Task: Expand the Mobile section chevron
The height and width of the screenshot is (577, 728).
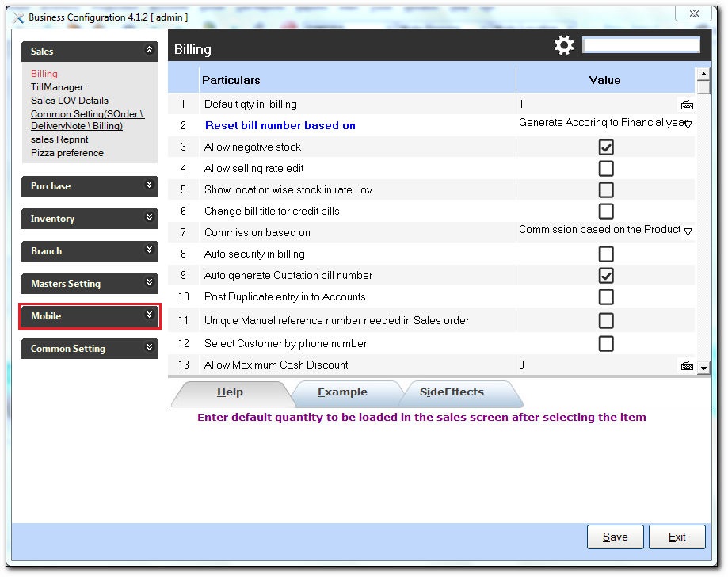Action: point(149,315)
